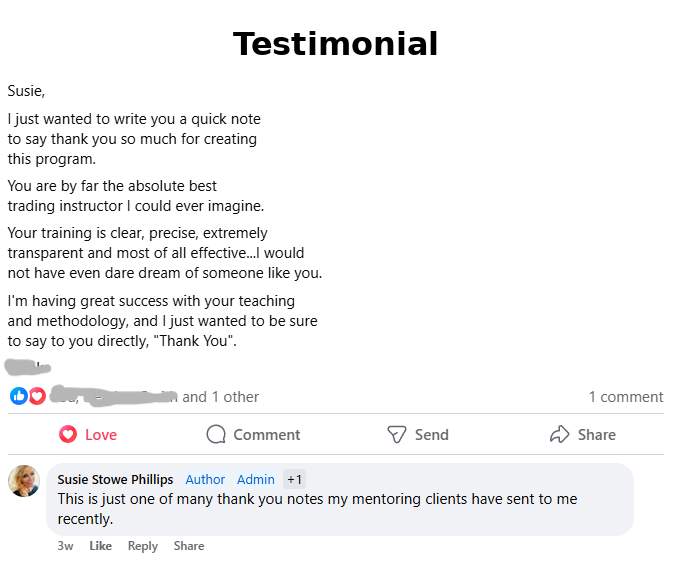Click the 3w timestamp under the comment
Screen dimensions: 673x561
coord(65,546)
